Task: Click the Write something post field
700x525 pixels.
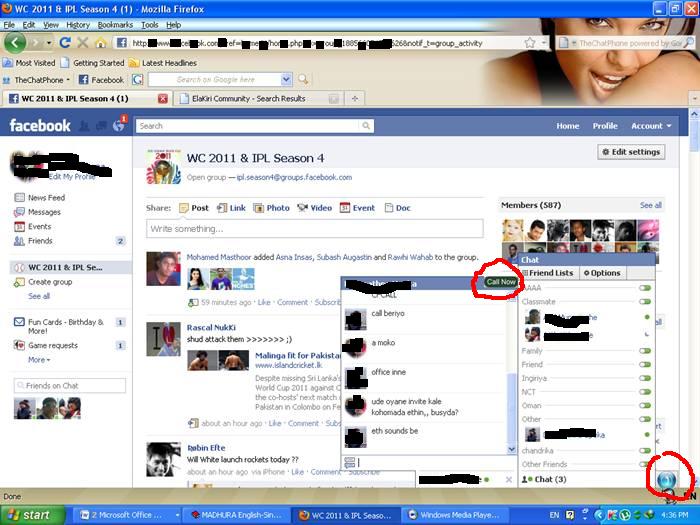Action: pyautogui.click(x=314, y=229)
